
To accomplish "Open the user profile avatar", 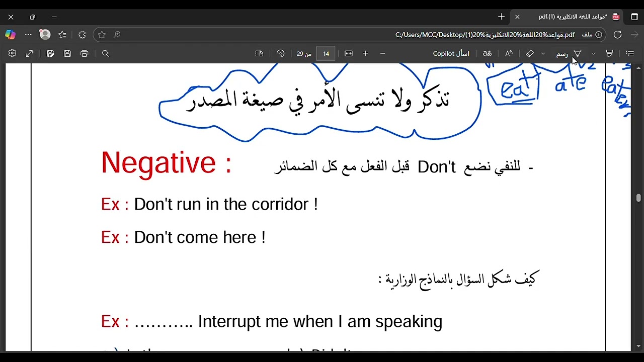I will 45,35.
